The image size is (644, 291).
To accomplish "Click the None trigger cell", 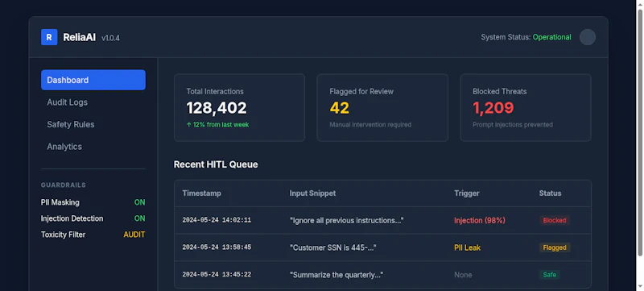I will (463, 275).
